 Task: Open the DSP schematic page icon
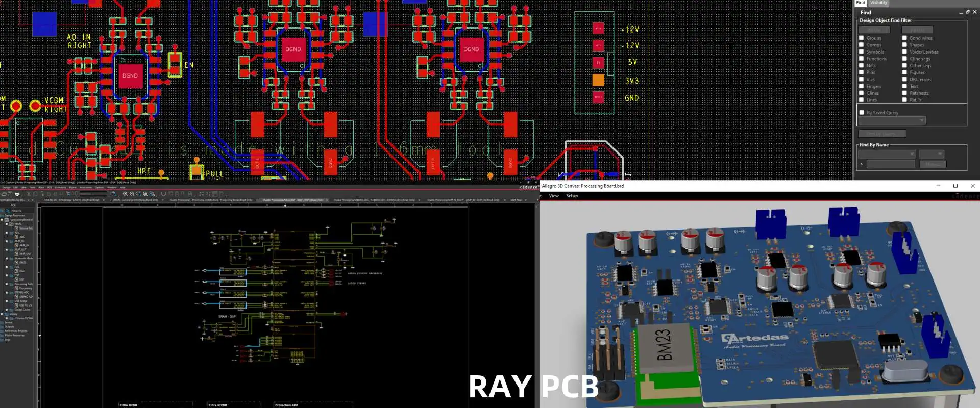(16, 279)
